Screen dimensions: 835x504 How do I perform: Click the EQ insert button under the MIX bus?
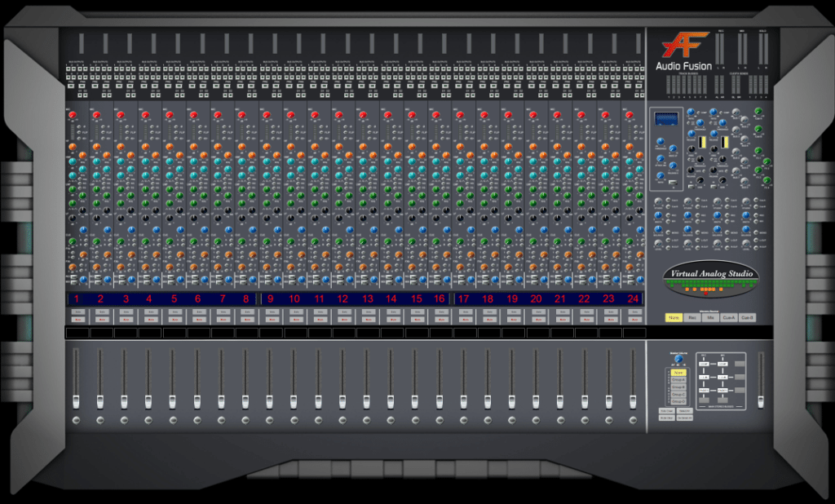[723, 378]
